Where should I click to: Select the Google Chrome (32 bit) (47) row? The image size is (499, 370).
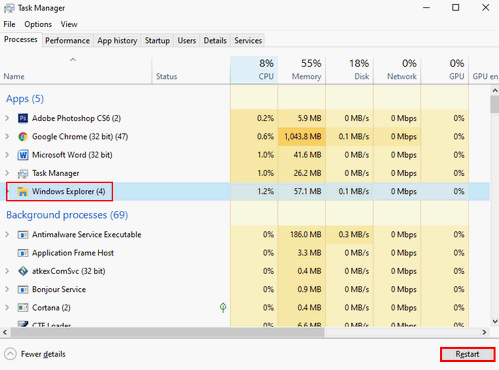(x=245, y=137)
